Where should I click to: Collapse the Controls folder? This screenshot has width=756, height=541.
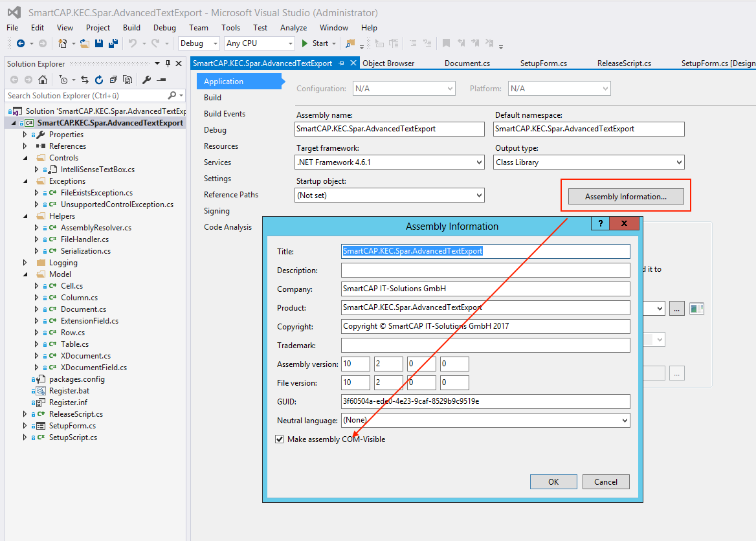(x=25, y=158)
